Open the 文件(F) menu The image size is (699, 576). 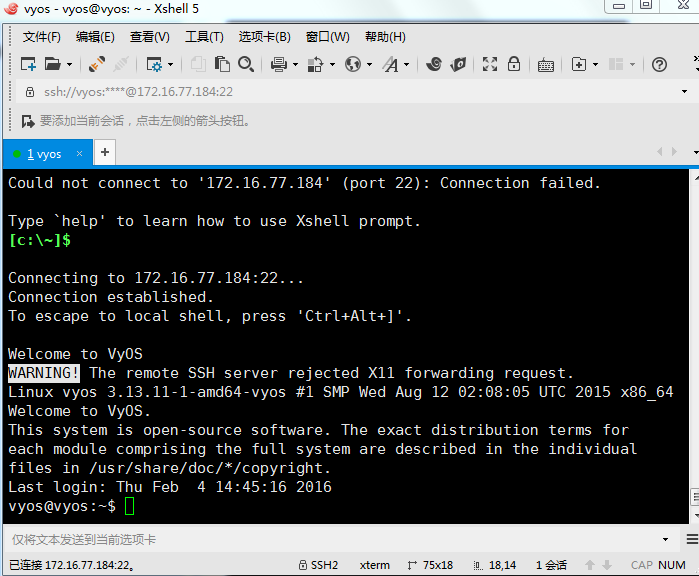42,37
